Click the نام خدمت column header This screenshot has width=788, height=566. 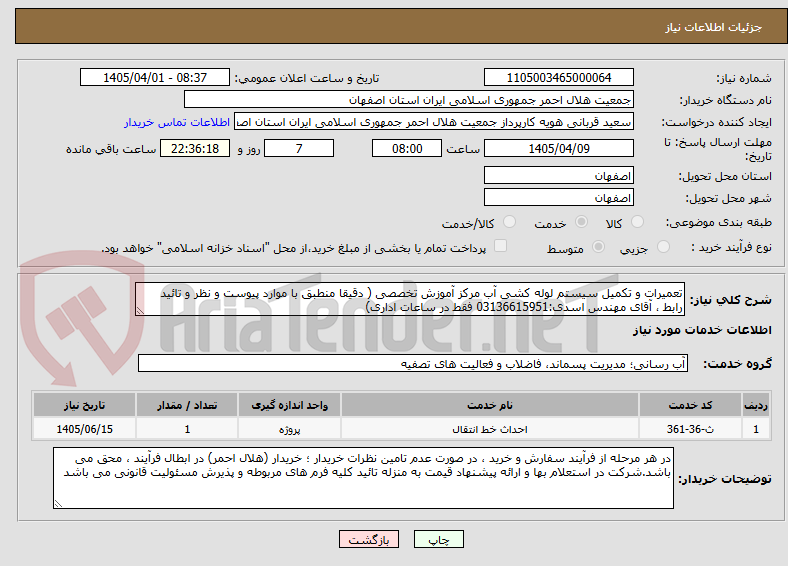(489, 405)
